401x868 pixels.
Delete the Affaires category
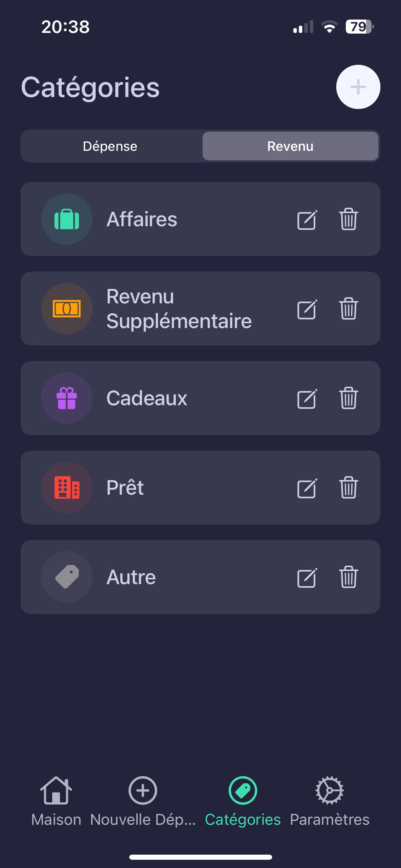click(349, 219)
